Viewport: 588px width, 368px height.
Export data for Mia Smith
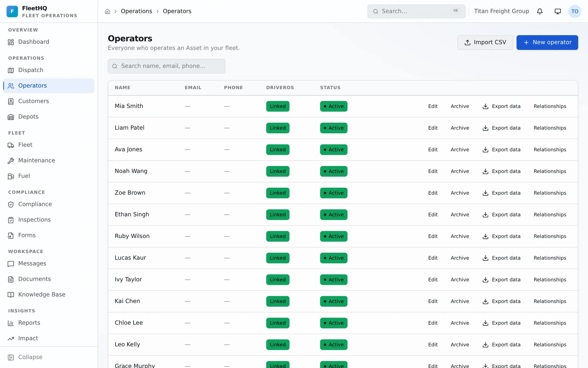(x=501, y=106)
